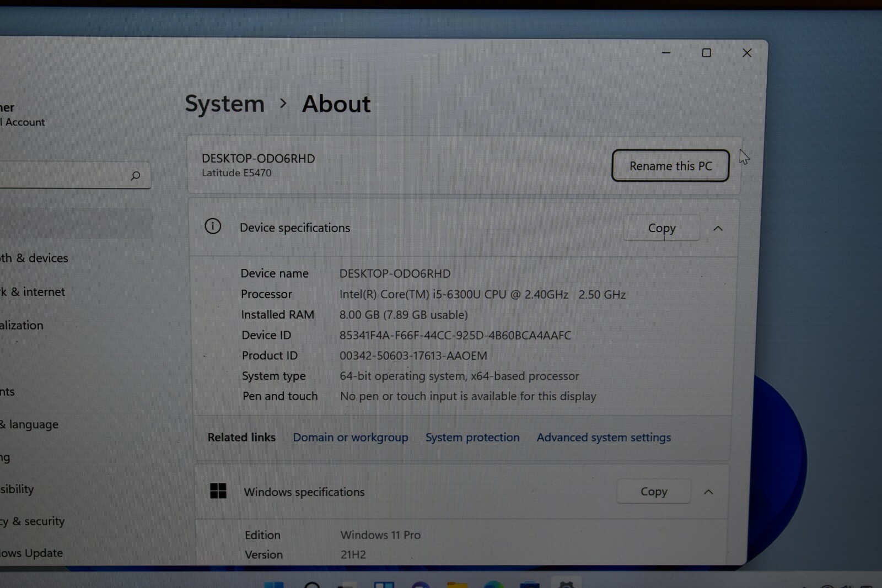This screenshot has width=882, height=588.
Task: Click the Device specifications info icon
Action: coord(213,226)
